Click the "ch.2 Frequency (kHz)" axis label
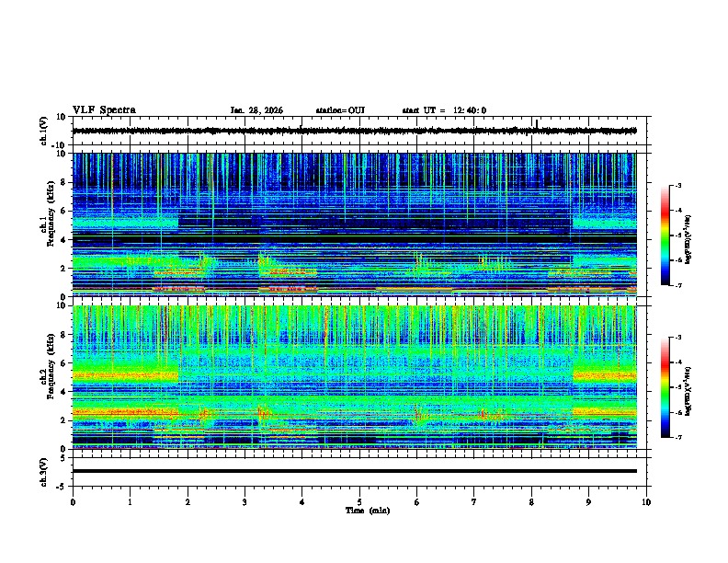 click(x=48, y=366)
